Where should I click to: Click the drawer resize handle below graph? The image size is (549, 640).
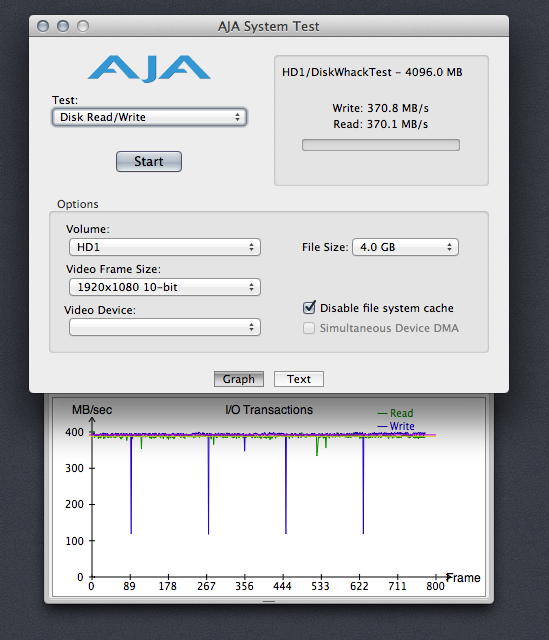pyautogui.click(x=269, y=601)
